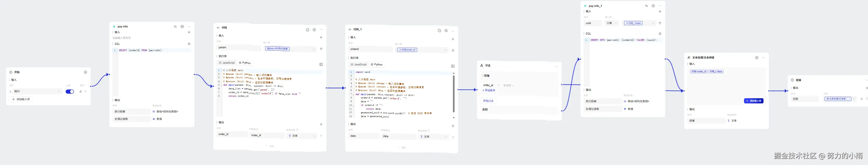Click the 回答 name field in 结束 node
Viewport: 868px width, 165px height.
click(x=805, y=99)
